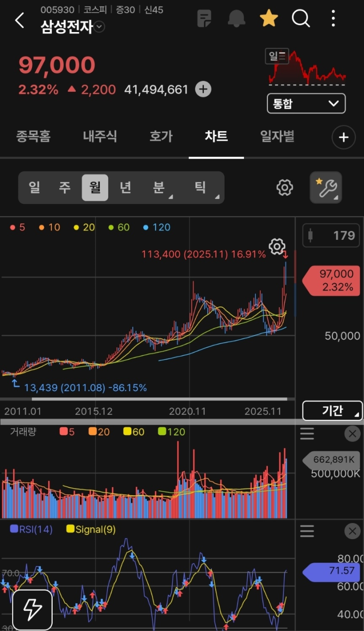Open the memo note icon
This screenshot has width=364, height=631.
(204, 19)
